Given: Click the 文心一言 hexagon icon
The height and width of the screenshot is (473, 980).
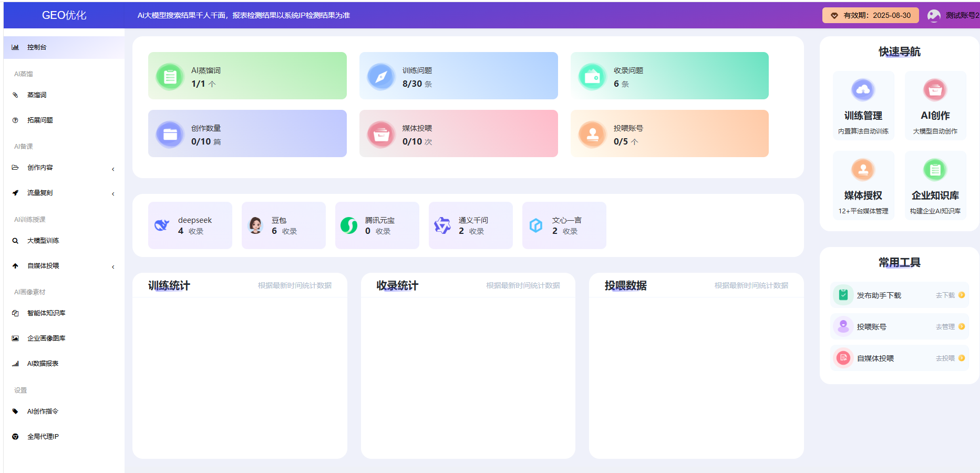Looking at the screenshot, I should click(x=536, y=225).
